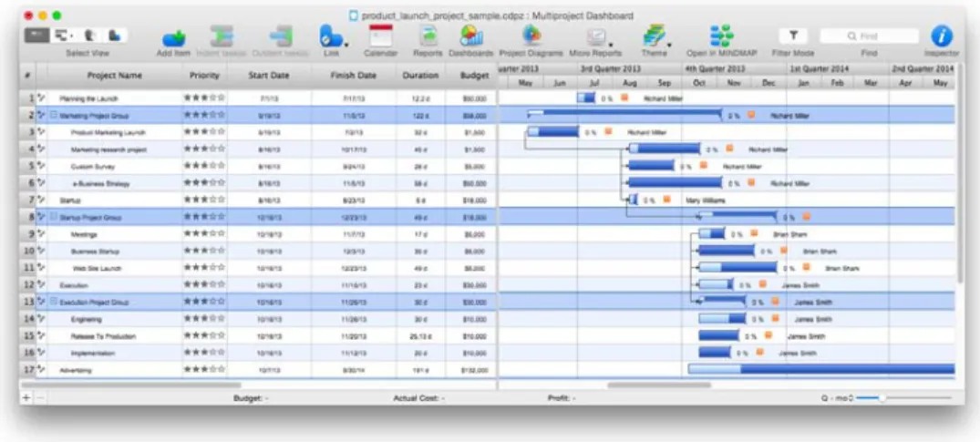Open the Link dropdown arrow
The height and width of the screenshot is (442, 980).
pos(346,45)
